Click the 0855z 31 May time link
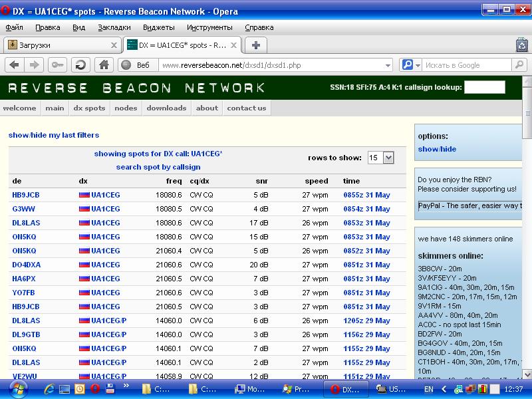532x399 pixels. (x=367, y=195)
